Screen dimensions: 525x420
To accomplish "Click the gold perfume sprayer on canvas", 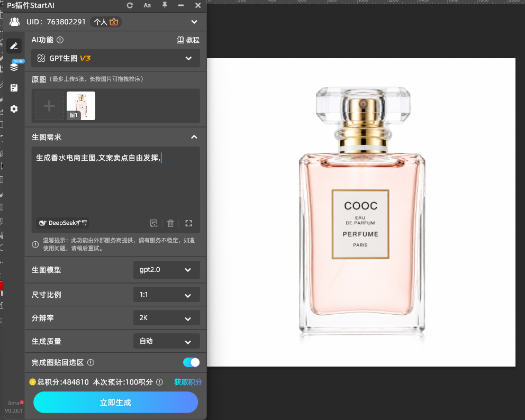I will point(363,125).
